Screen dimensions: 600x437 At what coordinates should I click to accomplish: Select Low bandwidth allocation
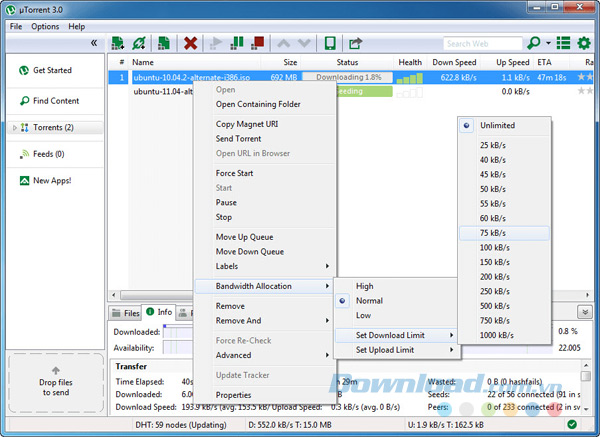tap(395, 315)
